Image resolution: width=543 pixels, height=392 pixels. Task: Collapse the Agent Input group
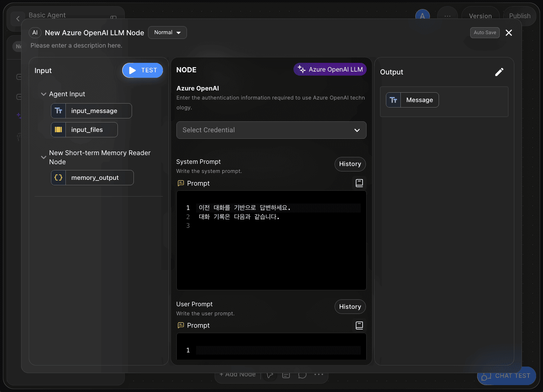(x=44, y=94)
